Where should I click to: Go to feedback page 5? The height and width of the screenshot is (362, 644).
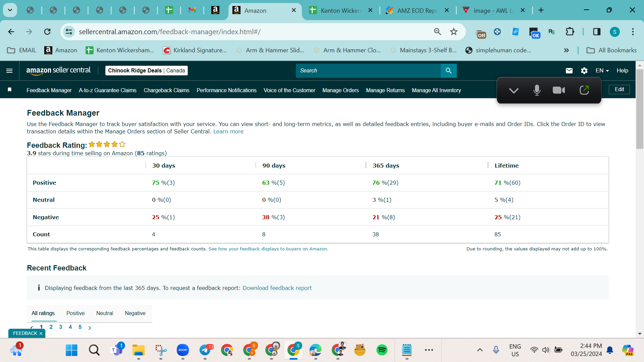pos(80,327)
